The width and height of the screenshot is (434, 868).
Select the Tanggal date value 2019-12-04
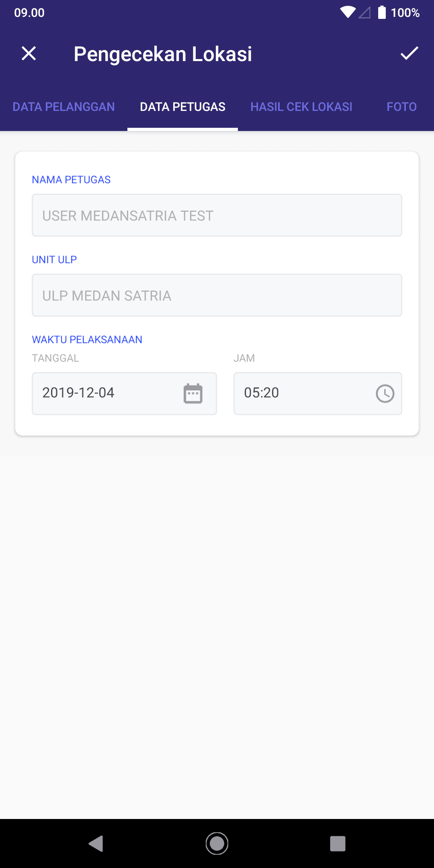coord(78,393)
